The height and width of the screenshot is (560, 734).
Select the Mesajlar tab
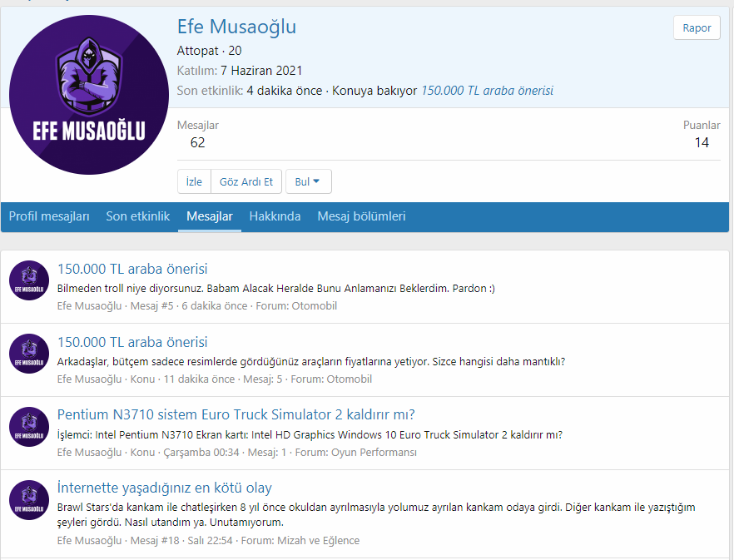point(209,216)
